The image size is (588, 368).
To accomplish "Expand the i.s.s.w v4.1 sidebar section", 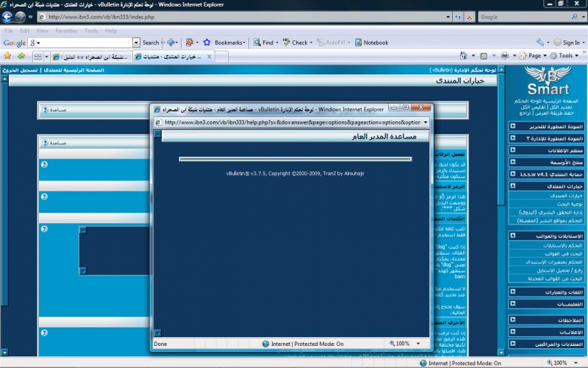I will coord(512,174).
